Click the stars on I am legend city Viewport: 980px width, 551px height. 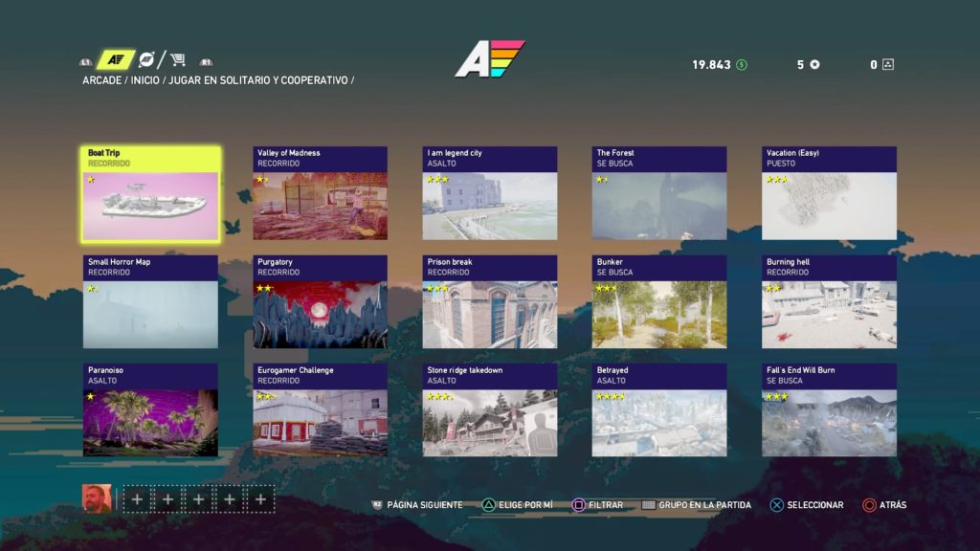[437, 180]
